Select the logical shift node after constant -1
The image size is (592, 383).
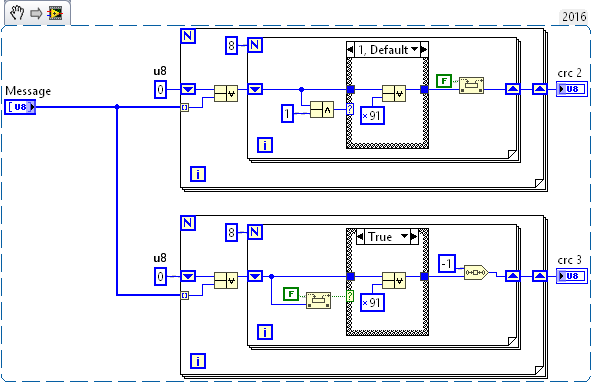(x=476, y=272)
